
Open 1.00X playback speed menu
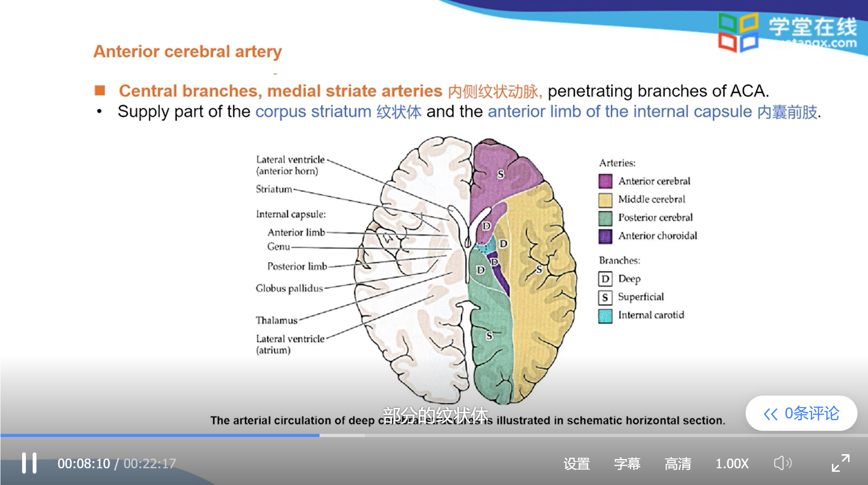tap(732, 463)
